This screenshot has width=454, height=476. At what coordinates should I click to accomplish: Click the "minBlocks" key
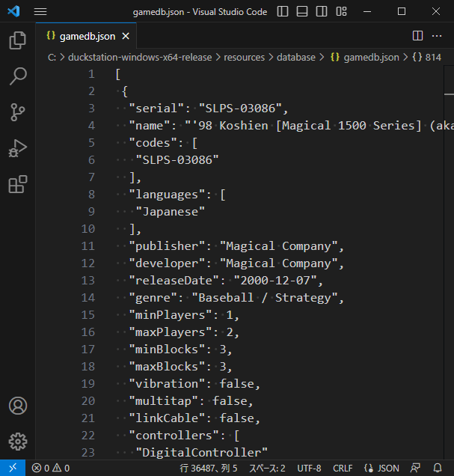tap(167, 350)
